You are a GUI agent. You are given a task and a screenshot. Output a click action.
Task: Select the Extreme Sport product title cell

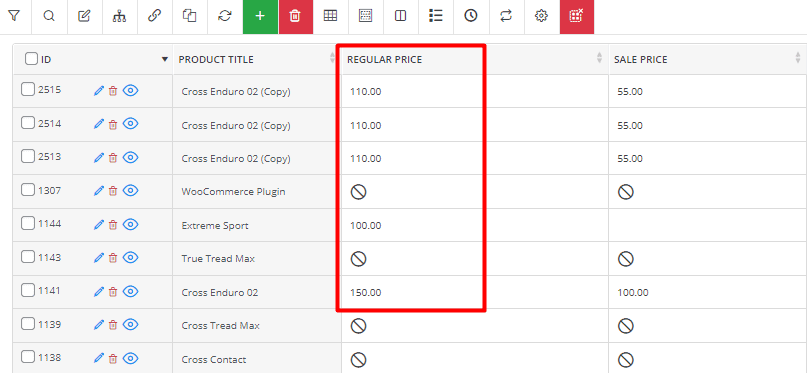pyautogui.click(x=257, y=225)
